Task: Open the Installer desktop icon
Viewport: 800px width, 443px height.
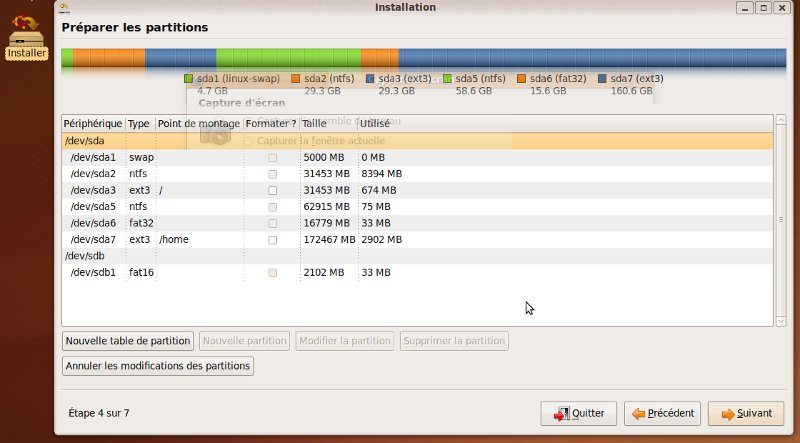Action: pos(27,38)
